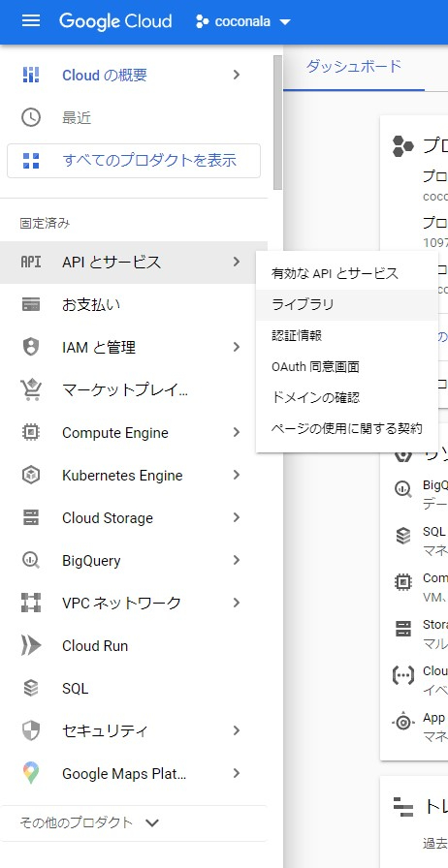Click the Kubernetes Engine hexagon icon
Viewport: 448px width, 868px height.
point(31,475)
